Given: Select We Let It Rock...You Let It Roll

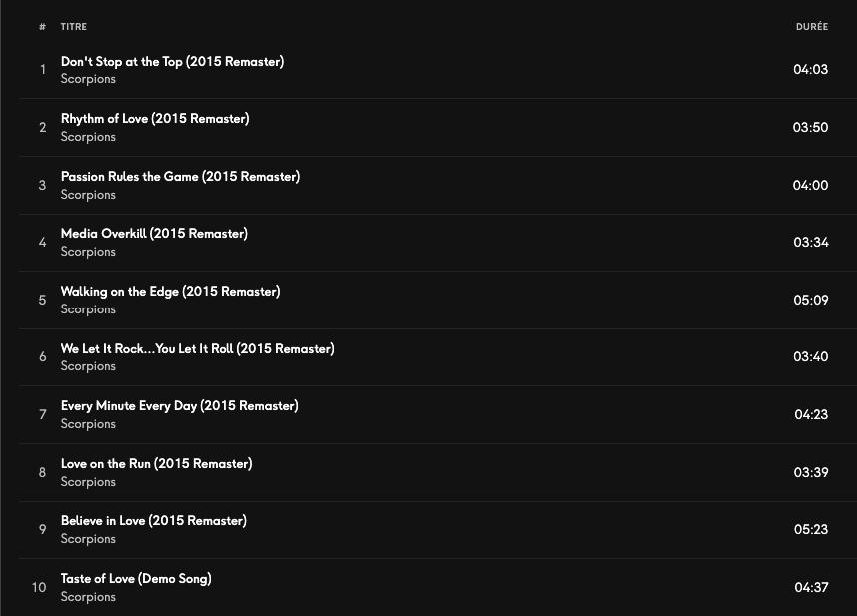Looking at the screenshot, I should [x=197, y=348].
